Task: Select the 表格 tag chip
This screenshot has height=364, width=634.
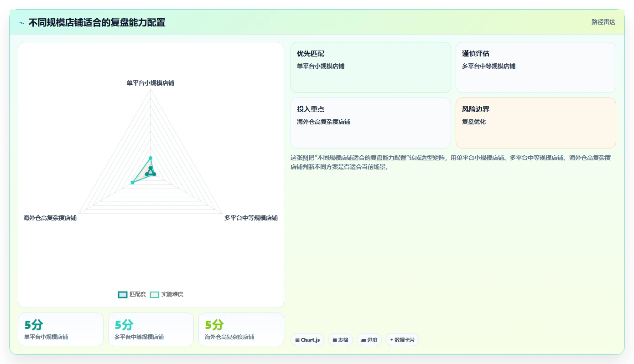Action: click(340, 340)
